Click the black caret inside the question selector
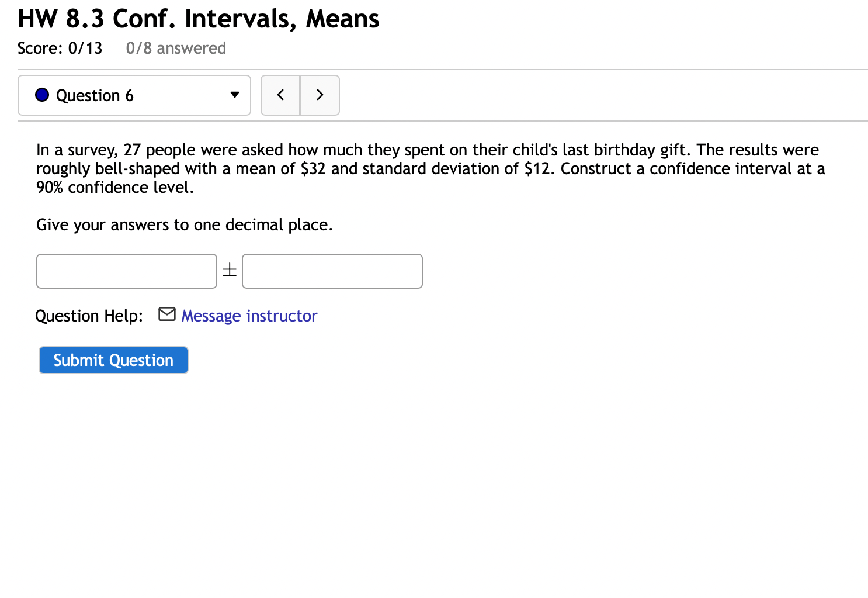868x598 pixels. pos(235,94)
